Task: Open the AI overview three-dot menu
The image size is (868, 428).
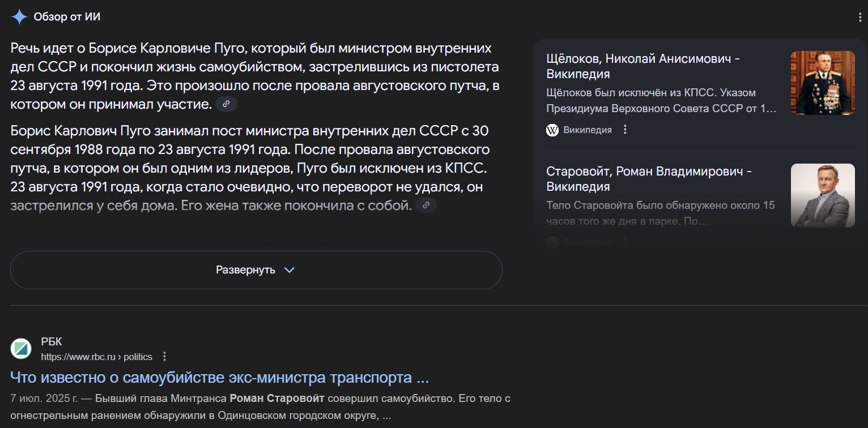Action: [x=861, y=18]
